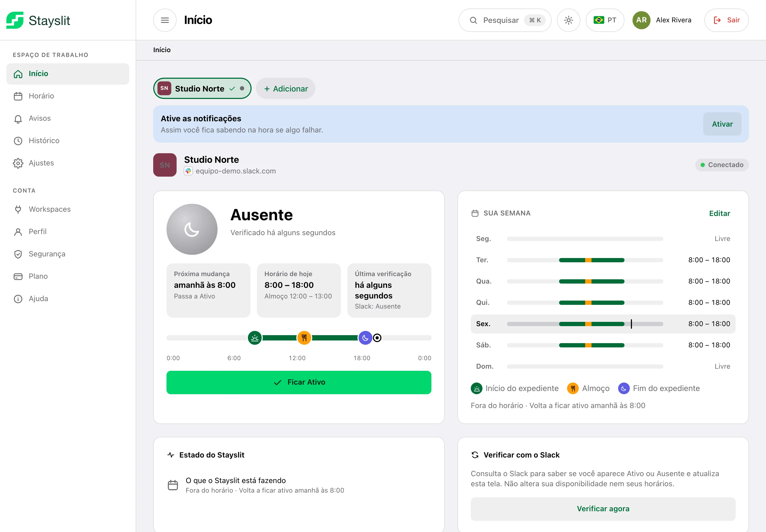The image size is (766, 532).
Task: Click the Próxima mudança card
Action: (x=208, y=290)
